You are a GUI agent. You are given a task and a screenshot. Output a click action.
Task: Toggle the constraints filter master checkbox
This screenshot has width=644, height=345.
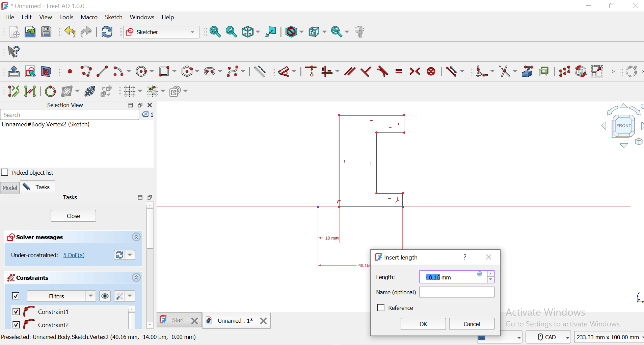pyautogui.click(x=16, y=296)
